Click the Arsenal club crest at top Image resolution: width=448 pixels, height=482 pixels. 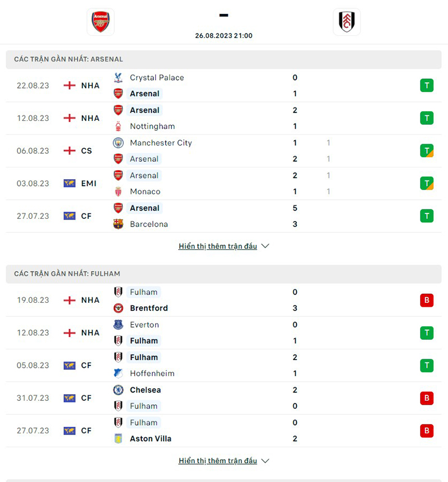click(x=100, y=22)
